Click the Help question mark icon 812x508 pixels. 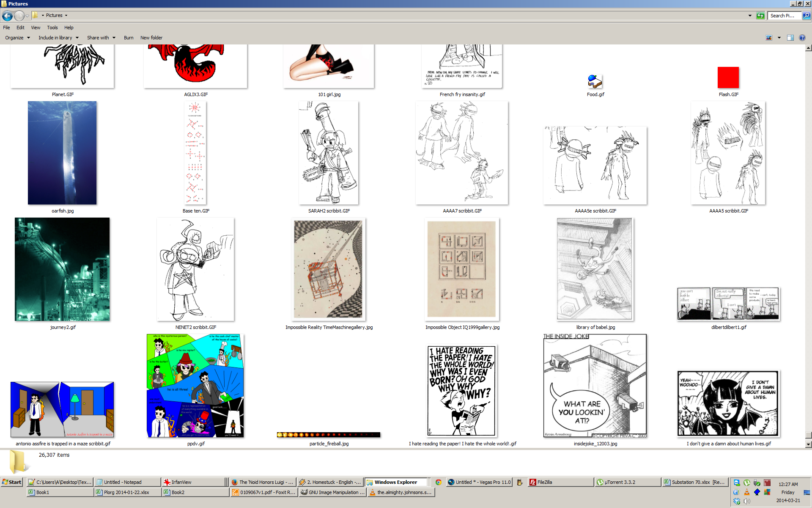click(802, 38)
